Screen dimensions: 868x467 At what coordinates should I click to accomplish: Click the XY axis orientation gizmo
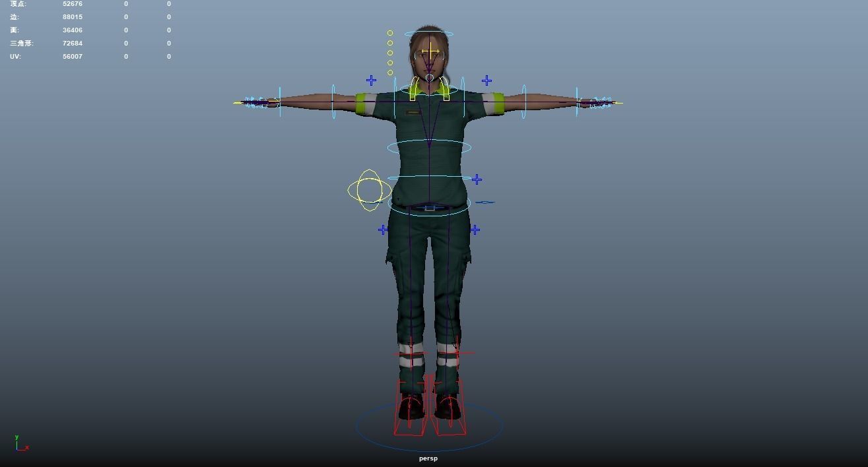pyautogui.click(x=21, y=443)
